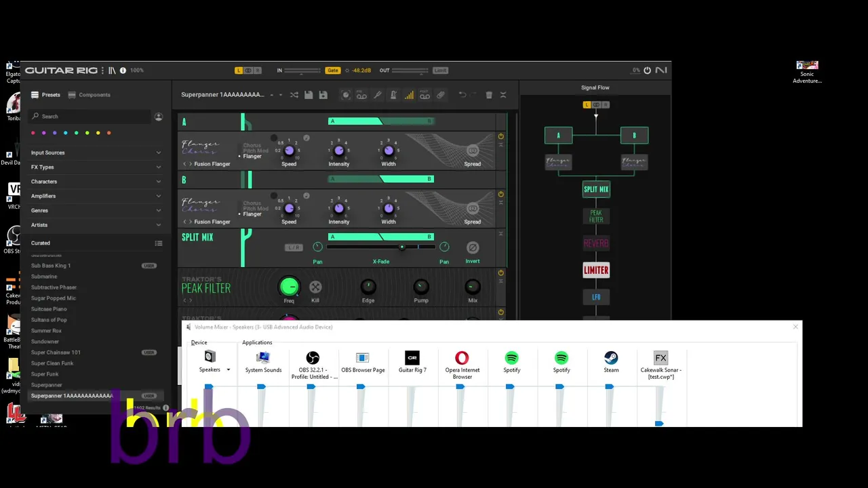The width and height of the screenshot is (868, 488).
Task: Click the Cakewalk Sonar FX mixer icon
Action: [660, 357]
